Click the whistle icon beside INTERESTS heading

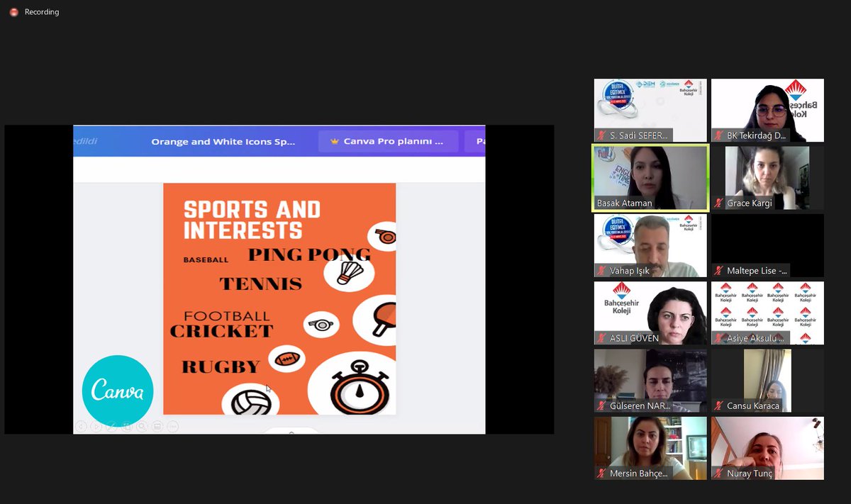click(386, 236)
